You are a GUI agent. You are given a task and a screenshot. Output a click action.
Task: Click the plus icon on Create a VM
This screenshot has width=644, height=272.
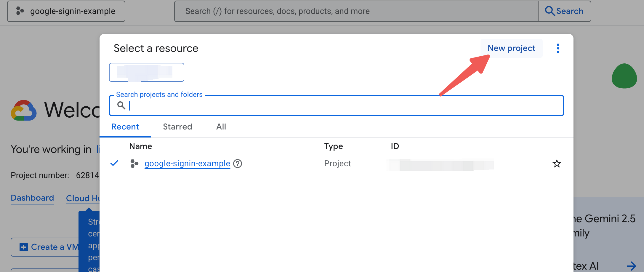24,247
